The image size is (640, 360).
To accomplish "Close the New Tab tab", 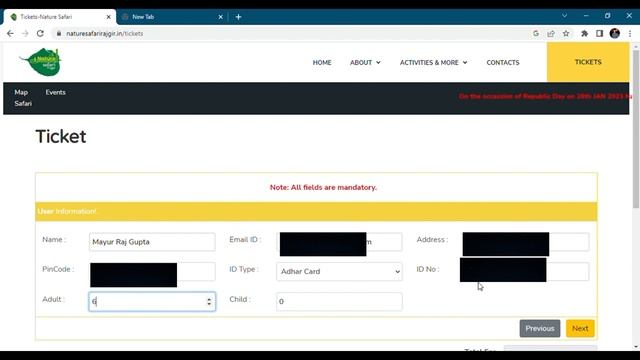I will click(x=220, y=17).
